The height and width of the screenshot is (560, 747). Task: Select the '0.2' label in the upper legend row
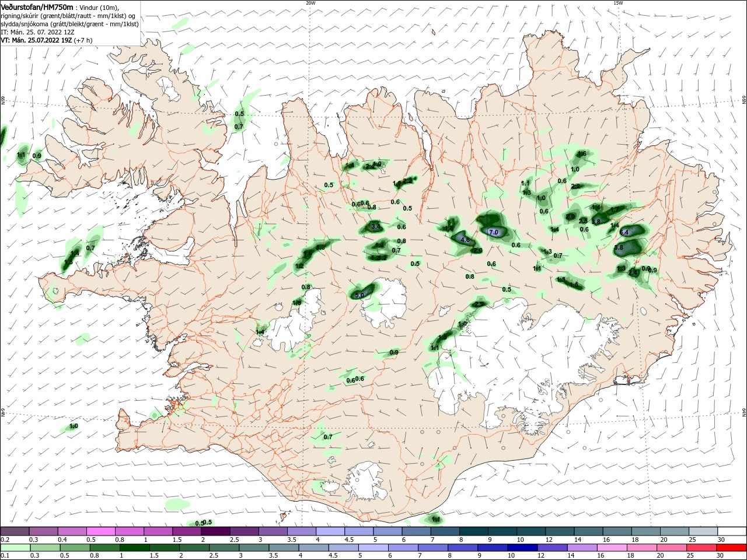5,540
